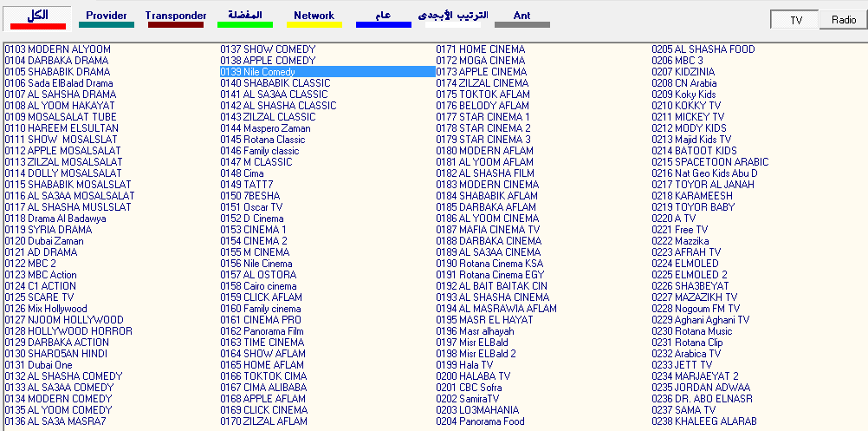Pick 0144 Maspero Zaman channel

(x=266, y=128)
